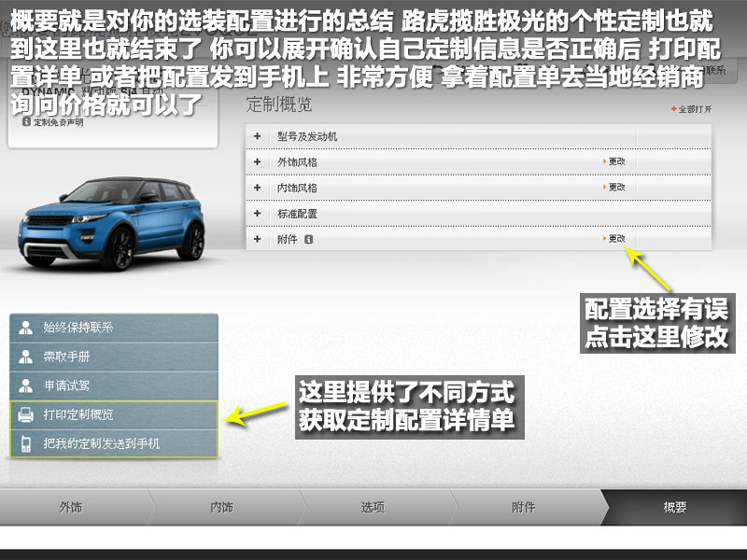
Task: Click the blue Evoque car image
Action: (x=112, y=223)
